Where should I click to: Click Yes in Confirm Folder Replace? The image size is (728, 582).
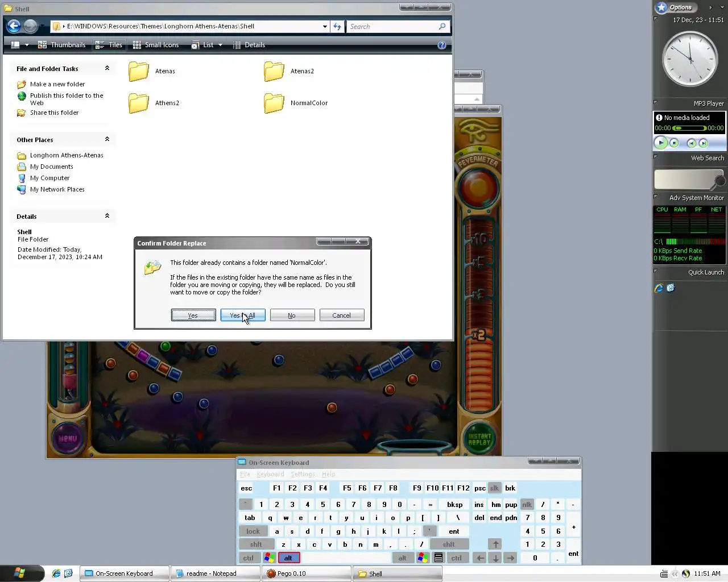(193, 315)
